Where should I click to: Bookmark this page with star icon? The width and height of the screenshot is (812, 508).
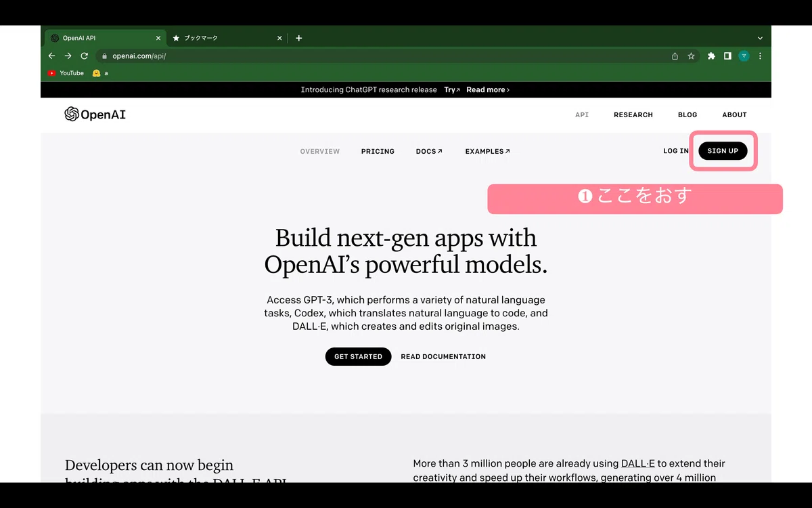(691, 56)
